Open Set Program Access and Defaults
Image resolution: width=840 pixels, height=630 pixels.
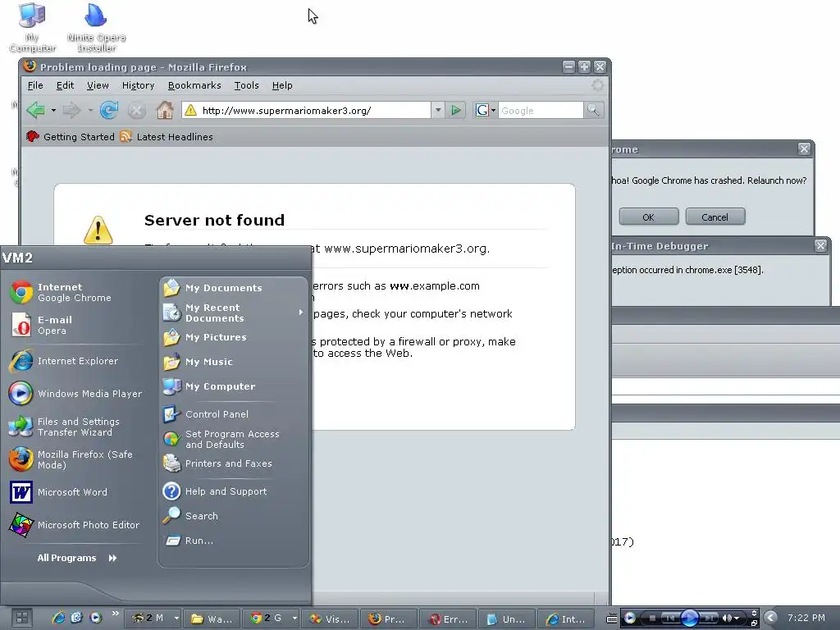click(234, 439)
